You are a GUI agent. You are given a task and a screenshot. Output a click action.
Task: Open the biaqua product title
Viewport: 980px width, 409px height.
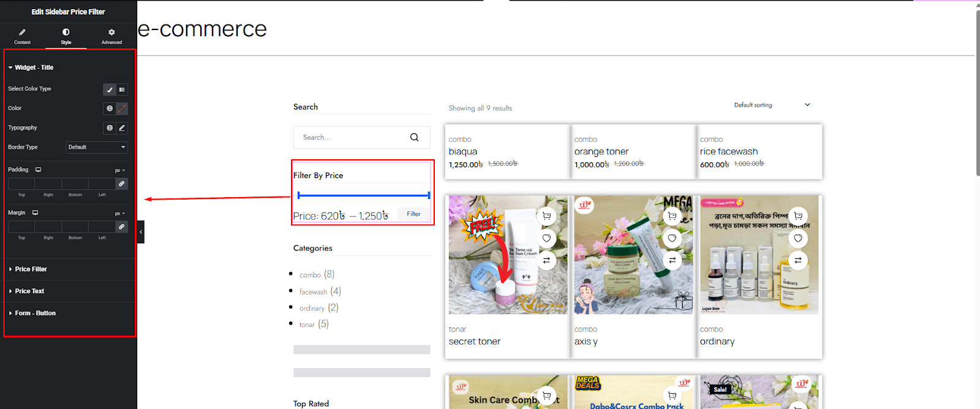[x=462, y=152]
